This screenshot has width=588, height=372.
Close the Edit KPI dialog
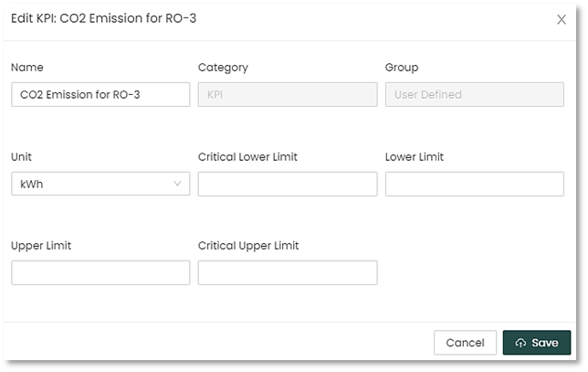(562, 19)
